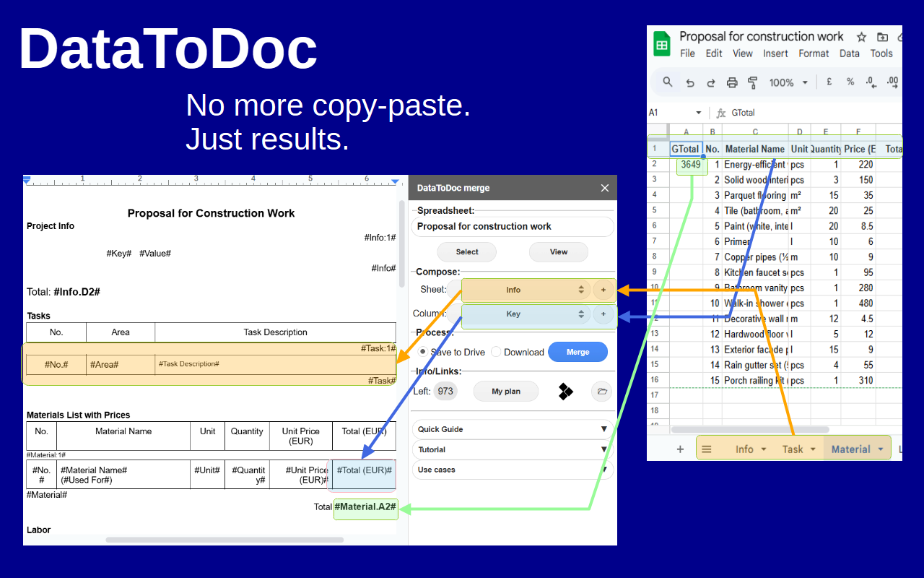Click the DataToDoc diamond logo icon
Viewport: 924px width, 578px height.
[565, 391]
